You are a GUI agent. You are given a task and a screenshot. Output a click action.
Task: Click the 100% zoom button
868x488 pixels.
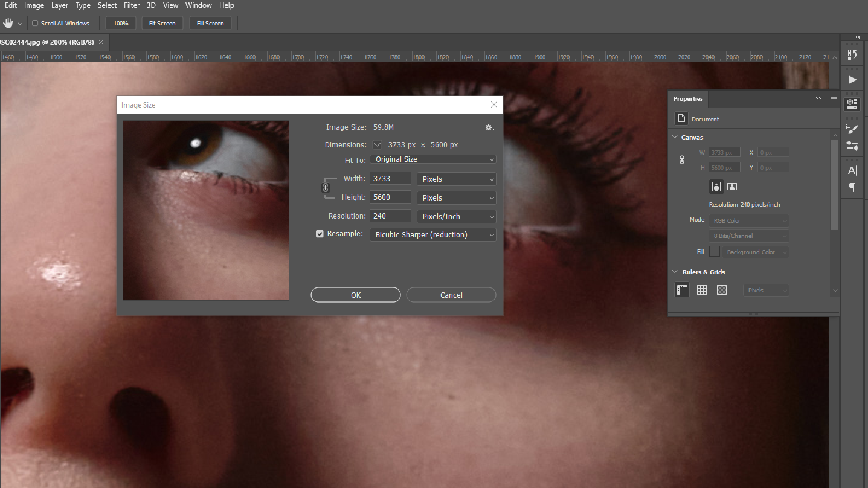pyautogui.click(x=121, y=23)
